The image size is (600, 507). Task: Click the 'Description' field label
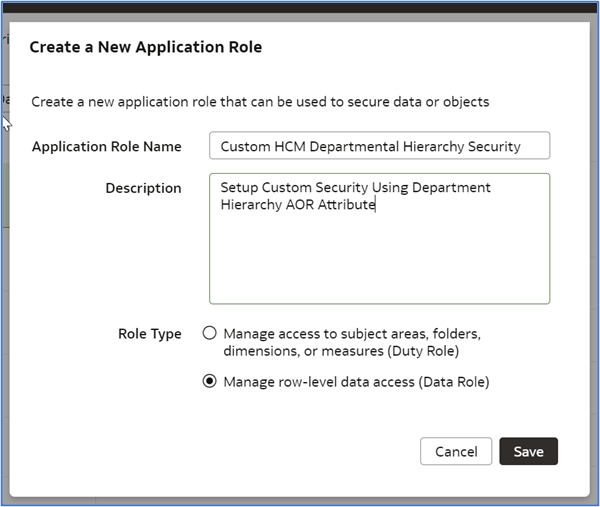[x=143, y=188]
